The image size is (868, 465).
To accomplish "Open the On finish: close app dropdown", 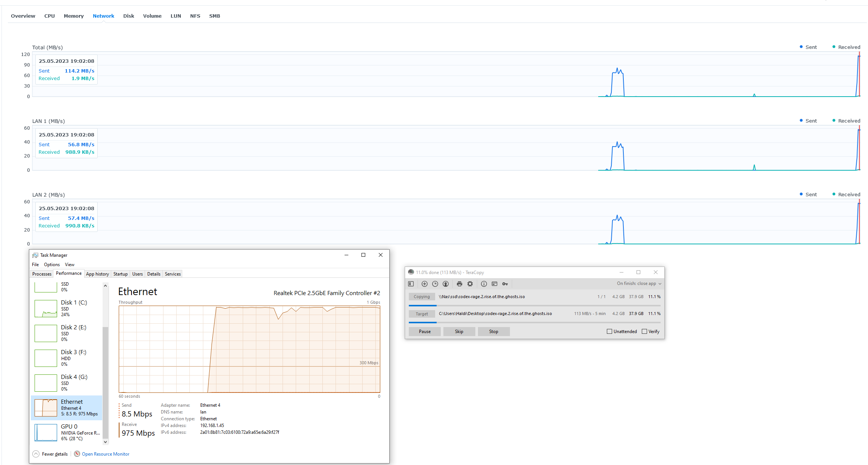I will point(639,283).
